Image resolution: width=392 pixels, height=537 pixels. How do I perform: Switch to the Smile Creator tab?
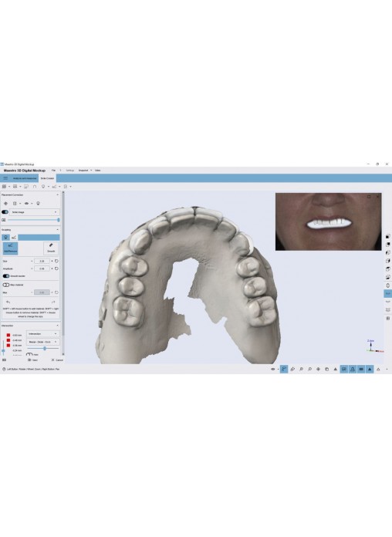click(47, 178)
